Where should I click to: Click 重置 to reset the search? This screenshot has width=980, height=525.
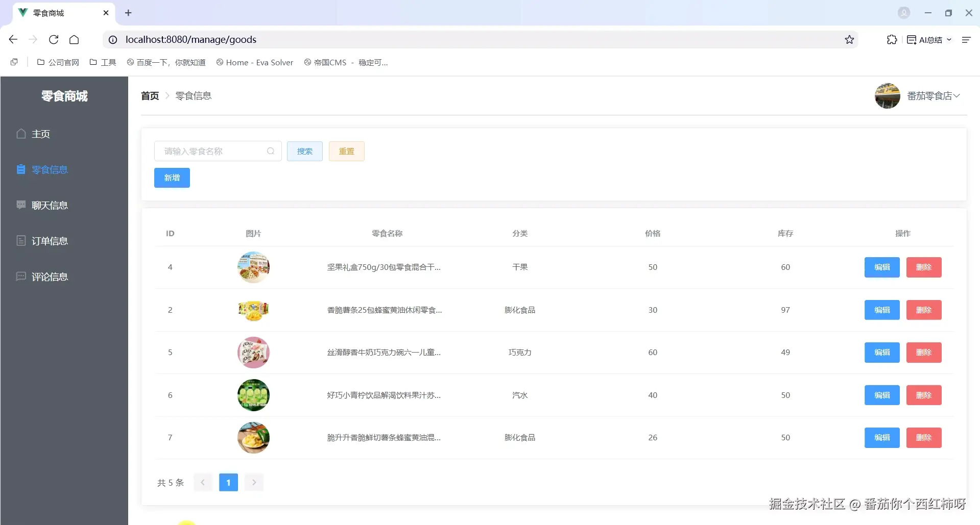pos(346,151)
